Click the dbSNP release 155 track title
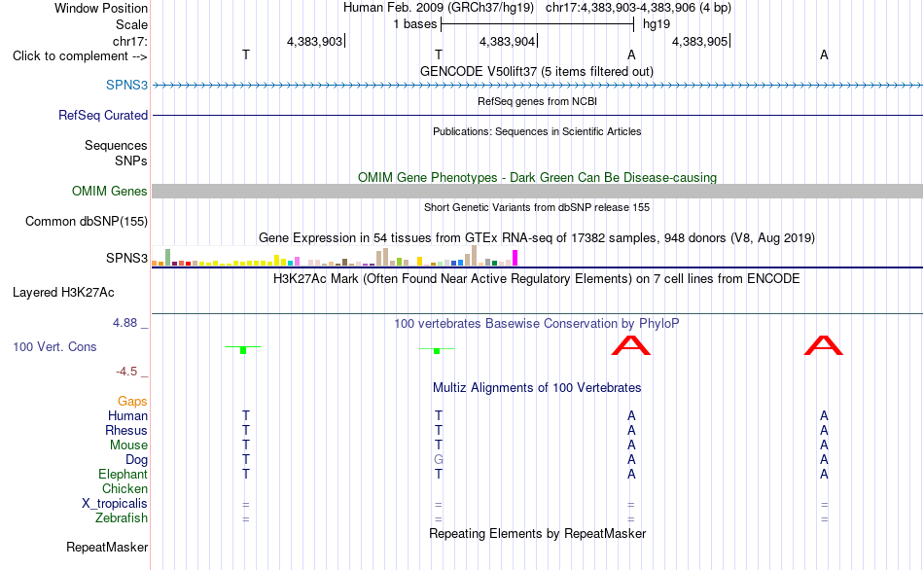The width and height of the screenshot is (924, 570). [537, 207]
